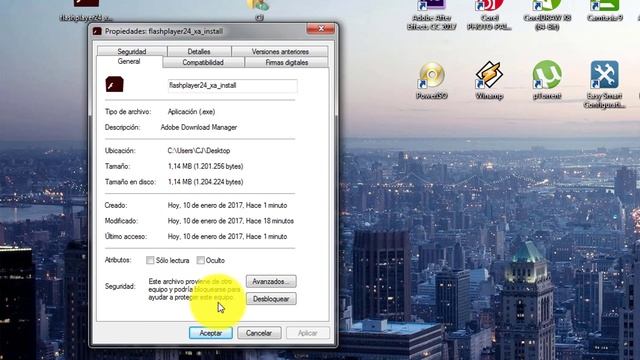640x360 pixels.
Task: Click the Aplicación (.exe) file type text
Action: click(x=191, y=112)
